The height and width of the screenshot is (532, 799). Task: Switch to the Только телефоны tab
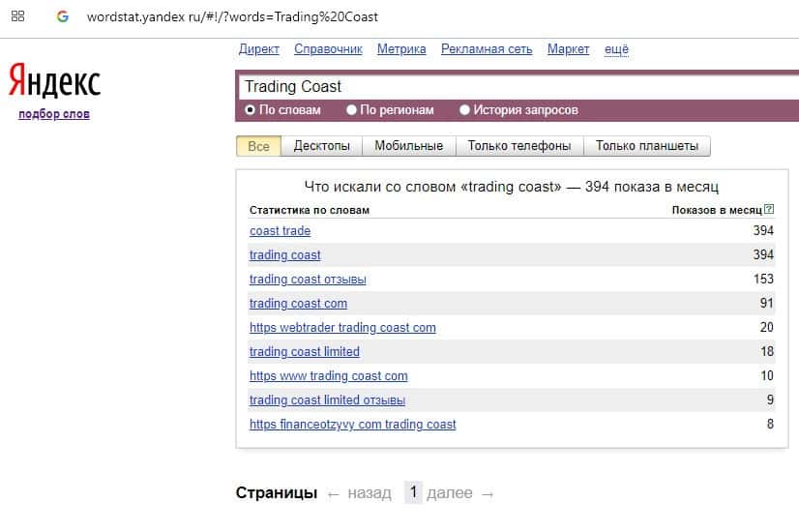coord(519,146)
